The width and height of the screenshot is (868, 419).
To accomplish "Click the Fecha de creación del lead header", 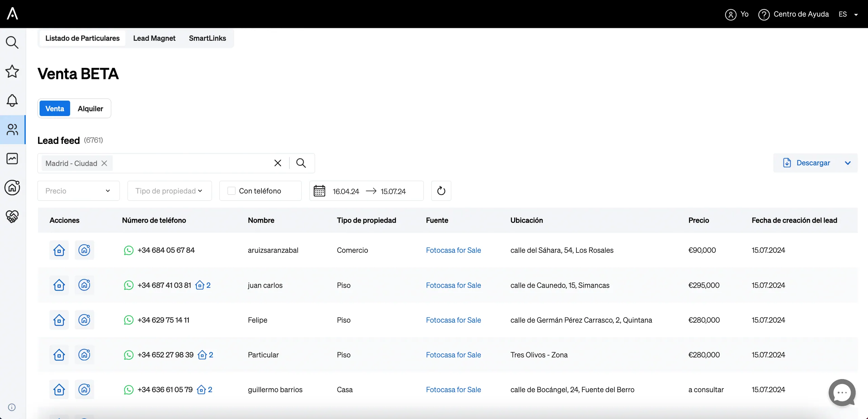I will (794, 220).
